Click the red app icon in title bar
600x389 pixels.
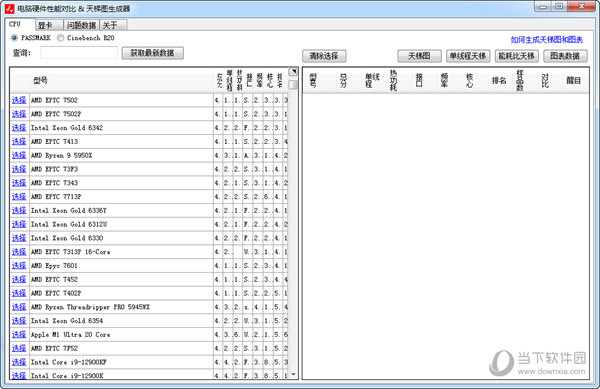click(9, 8)
